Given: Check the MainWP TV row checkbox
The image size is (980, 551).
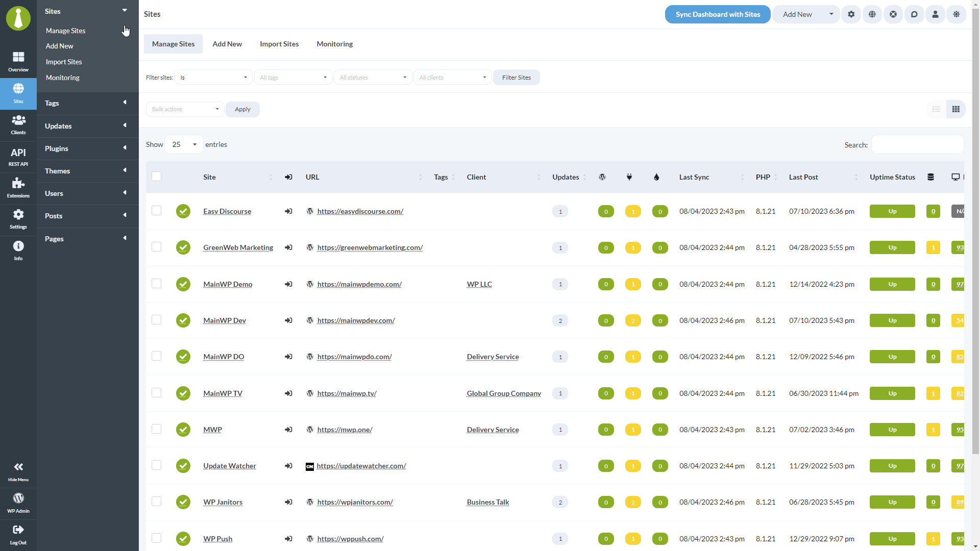Looking at the screenshot, I should [x=157, y=393].
